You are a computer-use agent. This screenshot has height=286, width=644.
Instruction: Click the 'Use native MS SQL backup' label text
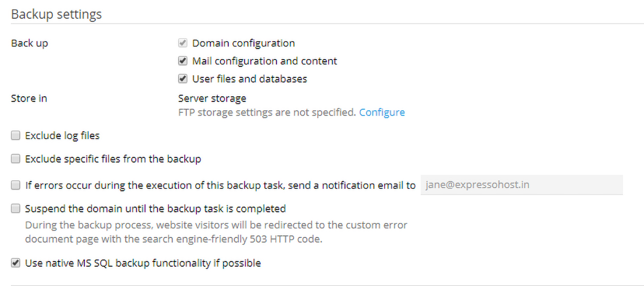[143, 263]
